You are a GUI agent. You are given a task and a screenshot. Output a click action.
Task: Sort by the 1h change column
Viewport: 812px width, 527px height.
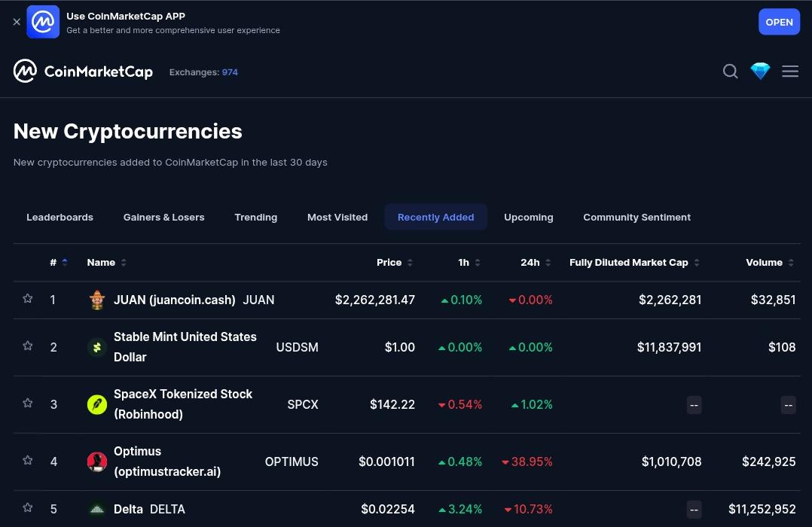coord(469,263)
